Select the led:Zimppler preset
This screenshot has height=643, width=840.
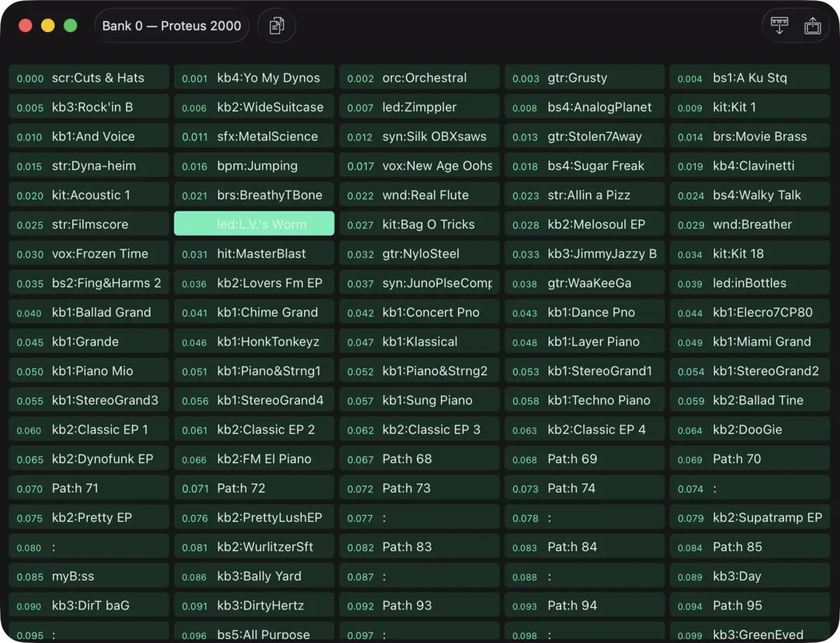coord(419,107)
